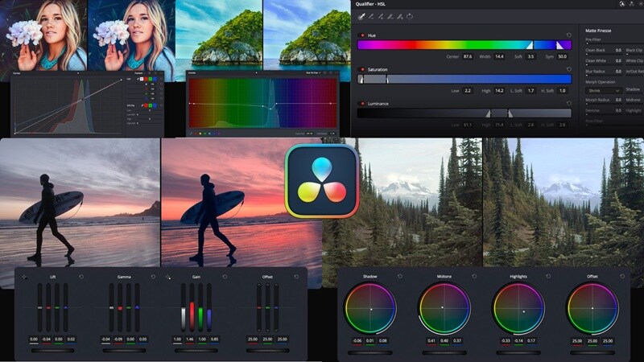Select the red swatch below Hue curve
Viewport: 644px width, 362px height.
click(x=196, y=134)
